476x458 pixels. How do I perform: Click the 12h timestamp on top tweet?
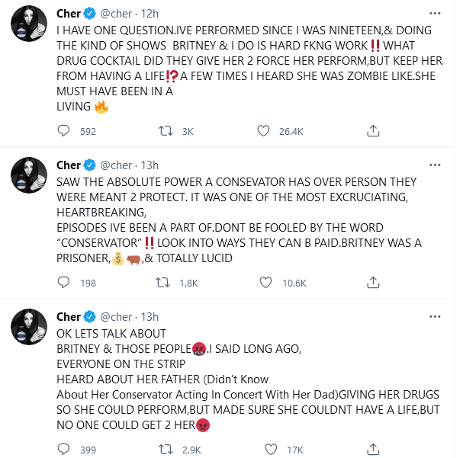151,14
